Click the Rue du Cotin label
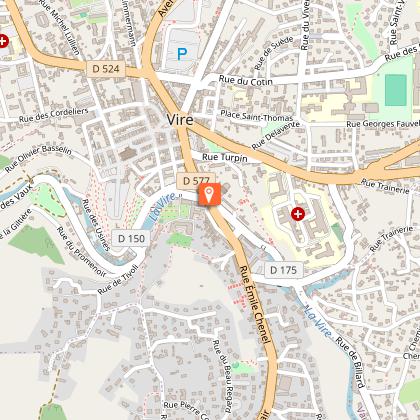This screenshot has width=420, height=420. 246,81
